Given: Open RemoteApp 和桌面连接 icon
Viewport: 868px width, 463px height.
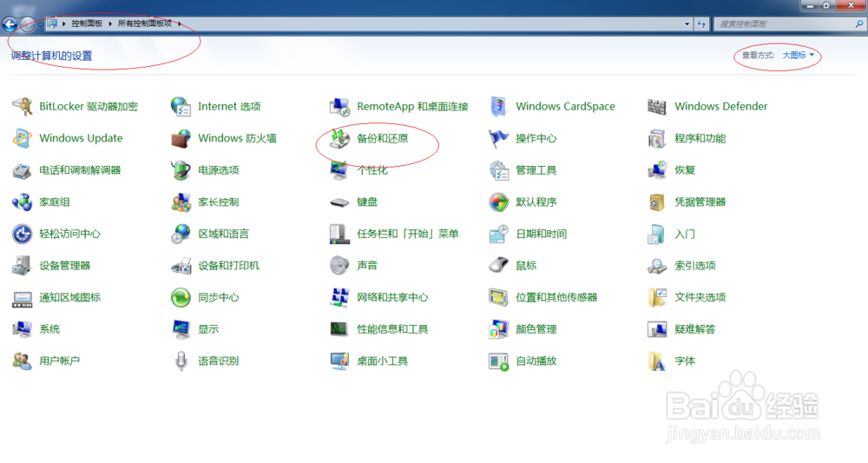Looking at the screenshot, I should point(339,106).
